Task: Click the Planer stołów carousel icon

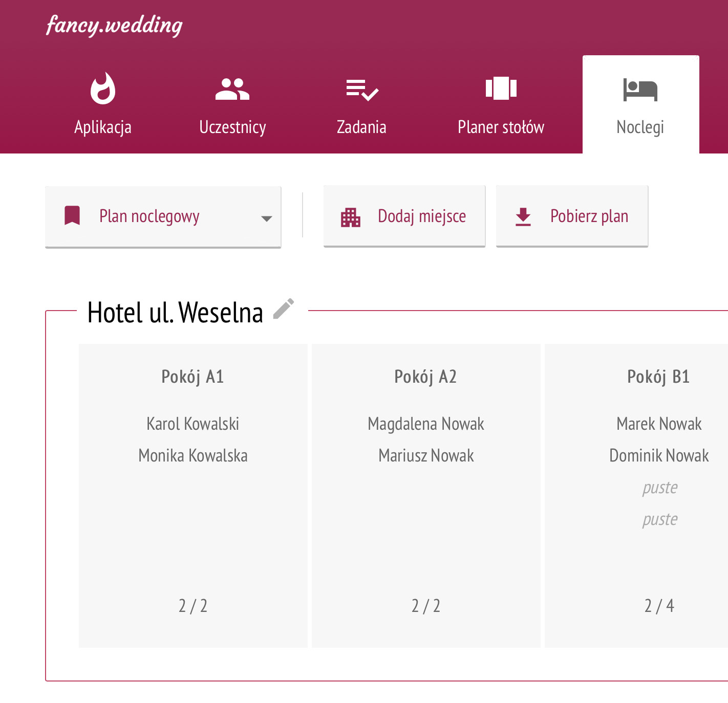Action: 501,88
